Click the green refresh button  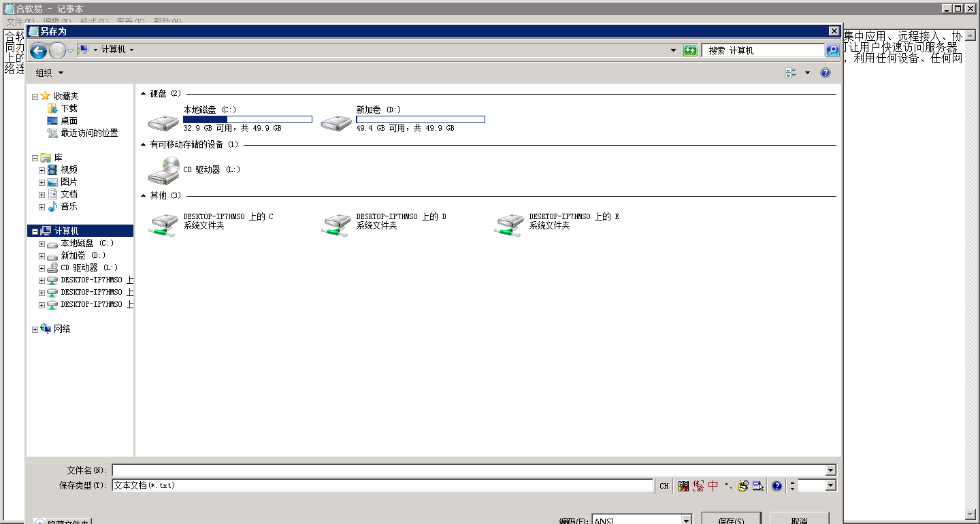tap(691, 50)
